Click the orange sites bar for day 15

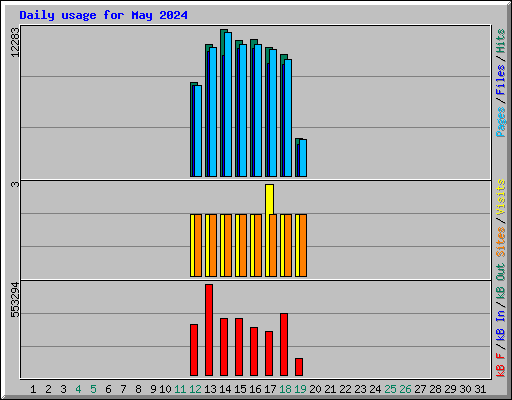[x=243, y=245]
